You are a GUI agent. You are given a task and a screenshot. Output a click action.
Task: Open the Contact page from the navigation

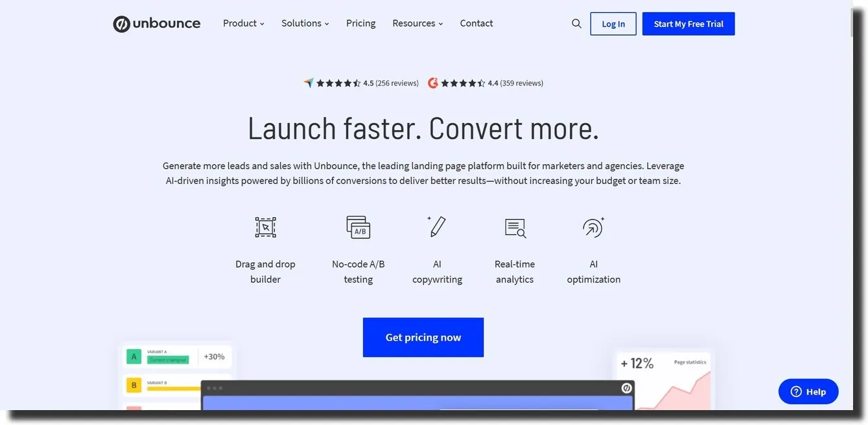pos(476,23)
